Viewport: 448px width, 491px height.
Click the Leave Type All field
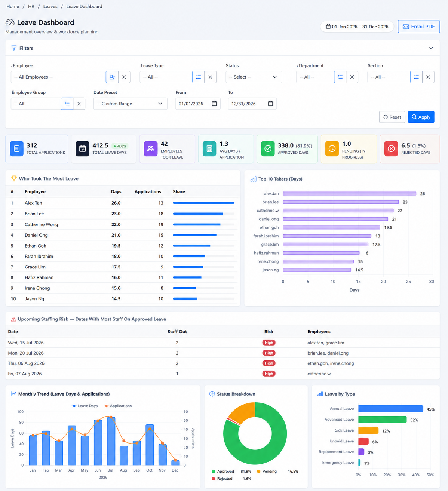(166, 77)
